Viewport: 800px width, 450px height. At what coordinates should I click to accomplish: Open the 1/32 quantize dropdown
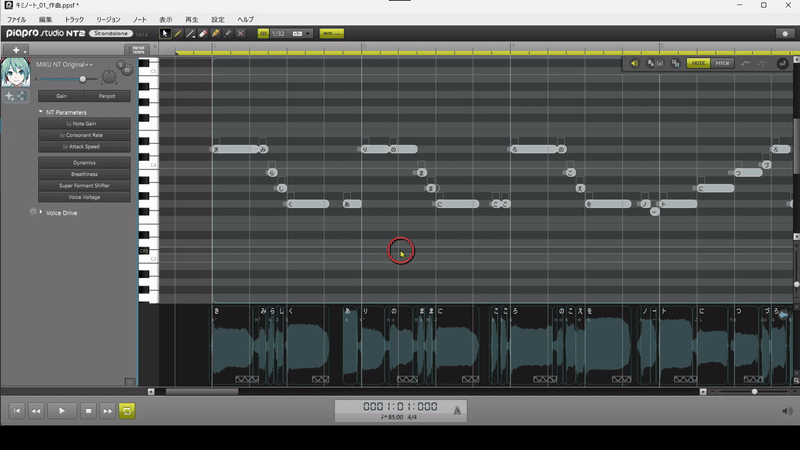(291, 34)
